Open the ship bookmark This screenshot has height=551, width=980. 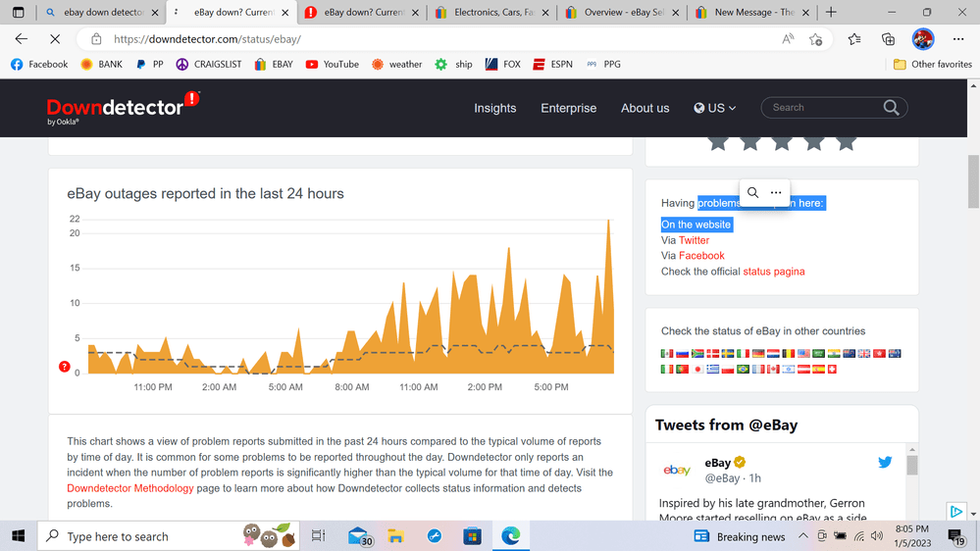(454, 65)
